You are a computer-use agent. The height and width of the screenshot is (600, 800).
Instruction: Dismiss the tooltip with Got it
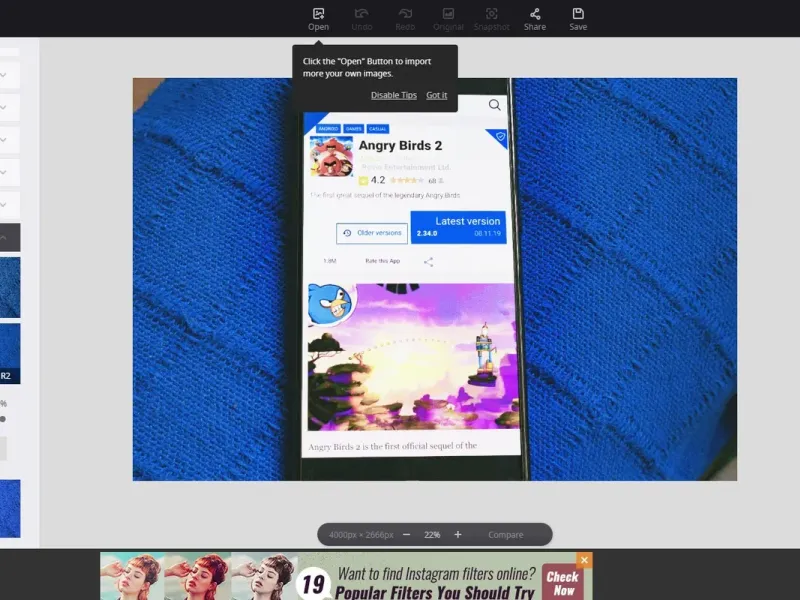point(437,95)
